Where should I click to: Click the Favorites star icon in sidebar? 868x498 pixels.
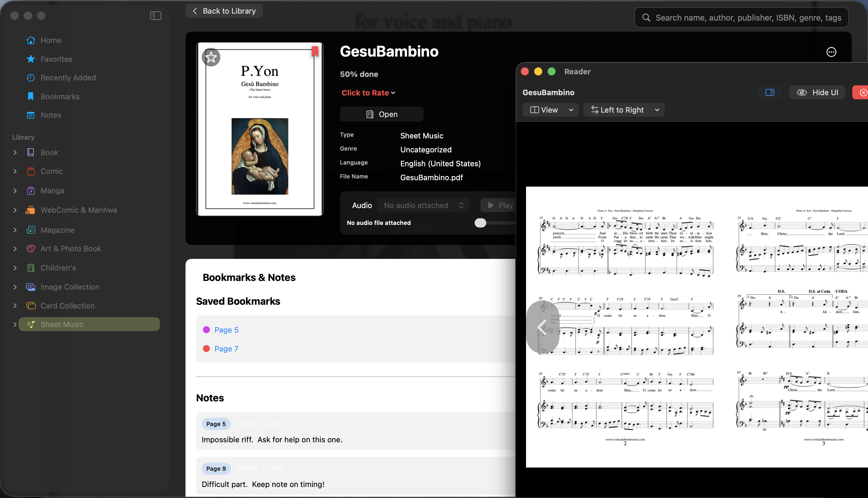(x=31, y=59)
